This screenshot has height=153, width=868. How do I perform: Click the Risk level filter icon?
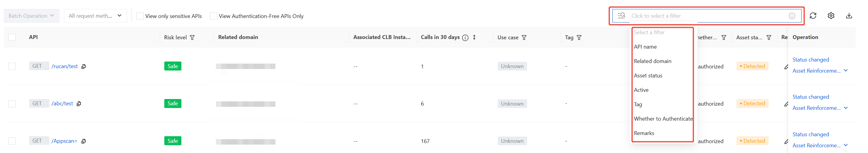click(192, 38)
